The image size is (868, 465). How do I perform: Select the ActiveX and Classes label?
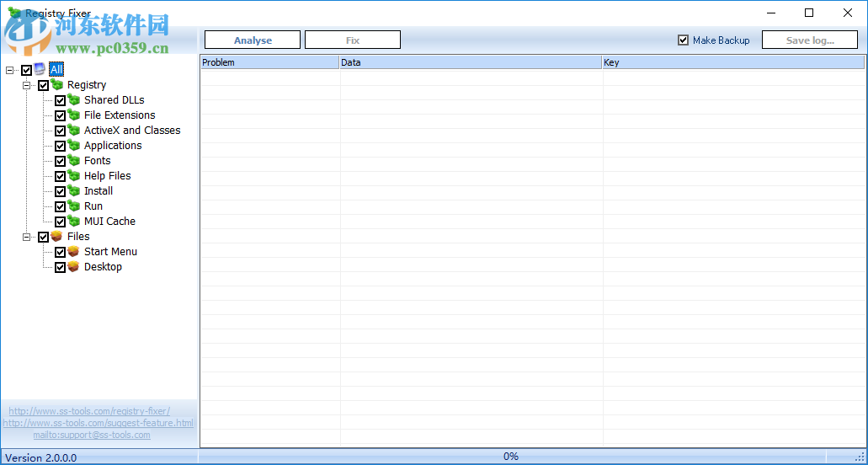coord(132,130)
